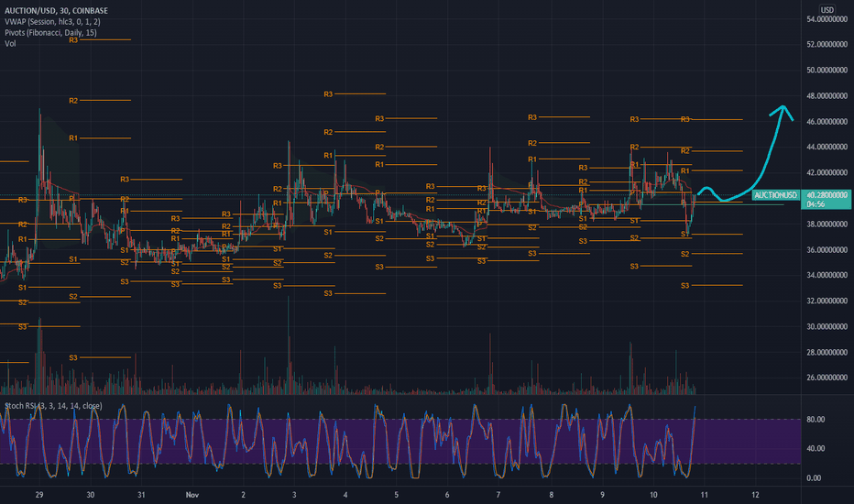Viewport: 854px width, 504px height.
Task: Click the 54.00000000 price axis label
Action: click(827, 19)
